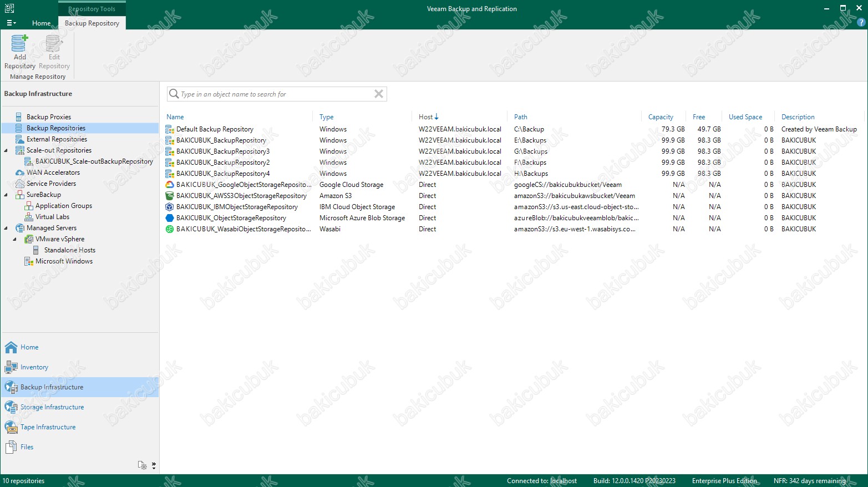Open the help question mark icon
This screenshot has width=868, height=487.
click(x=861, y=23)
